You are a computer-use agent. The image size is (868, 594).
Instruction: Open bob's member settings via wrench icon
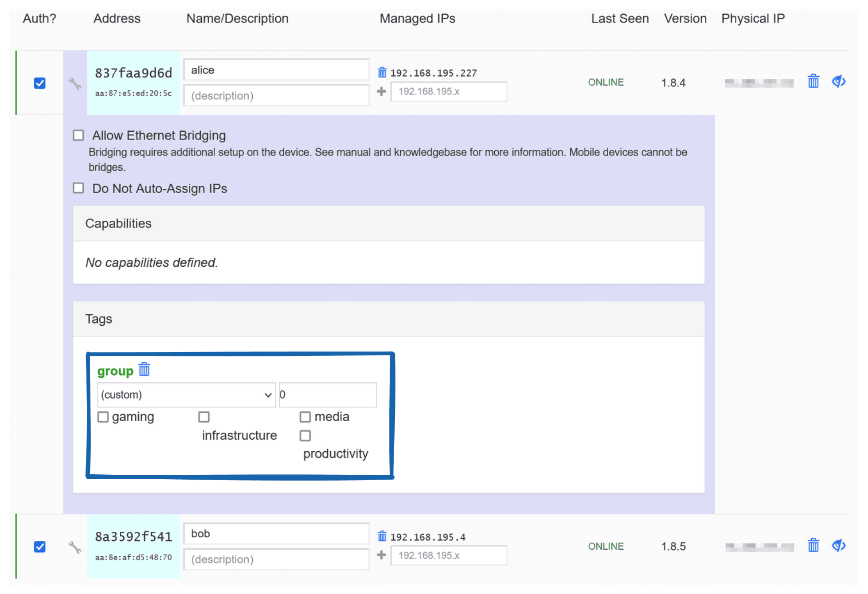point(74,546)
